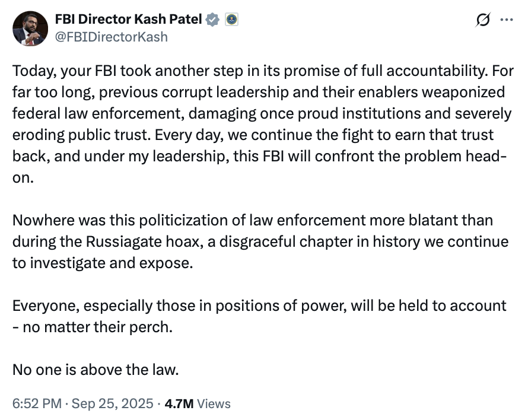Click the display name FBI Director Kash Patel
Viewport: 528px width, 420px height.
pyautogui.click(x=128, y=20)
